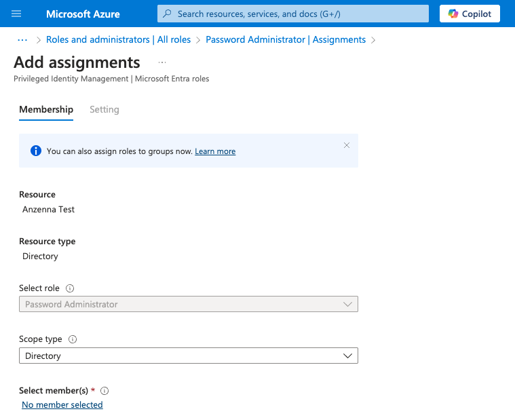Open Password Administrator Assignments breadcrumb
The image size is (515, 420).
click(286, 39)
